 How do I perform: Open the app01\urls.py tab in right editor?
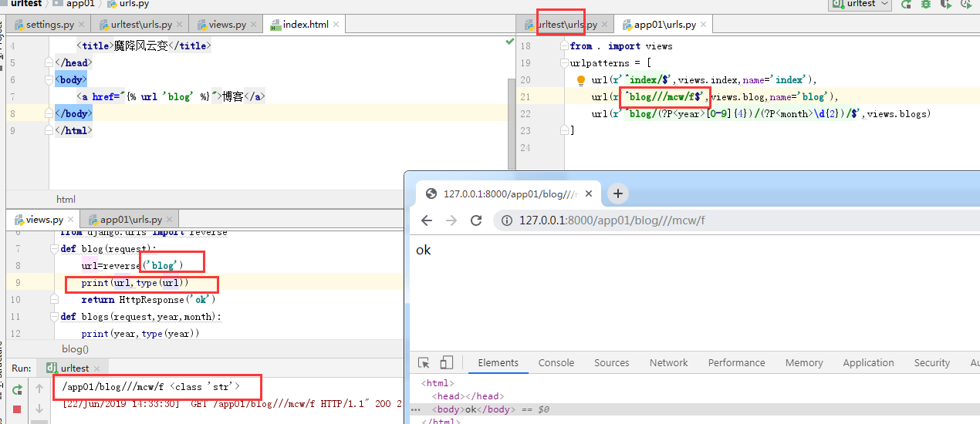point(664,25)
